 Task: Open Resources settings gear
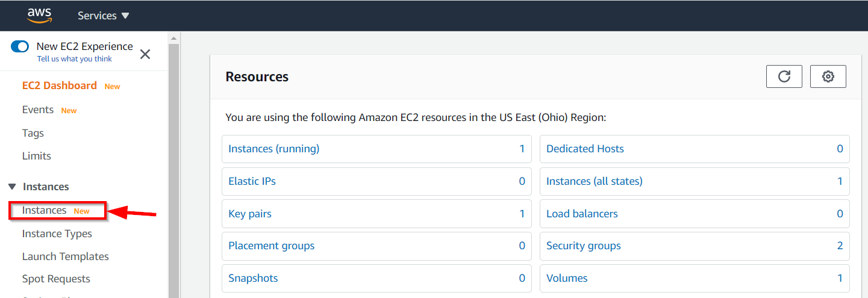coord(828,76)
